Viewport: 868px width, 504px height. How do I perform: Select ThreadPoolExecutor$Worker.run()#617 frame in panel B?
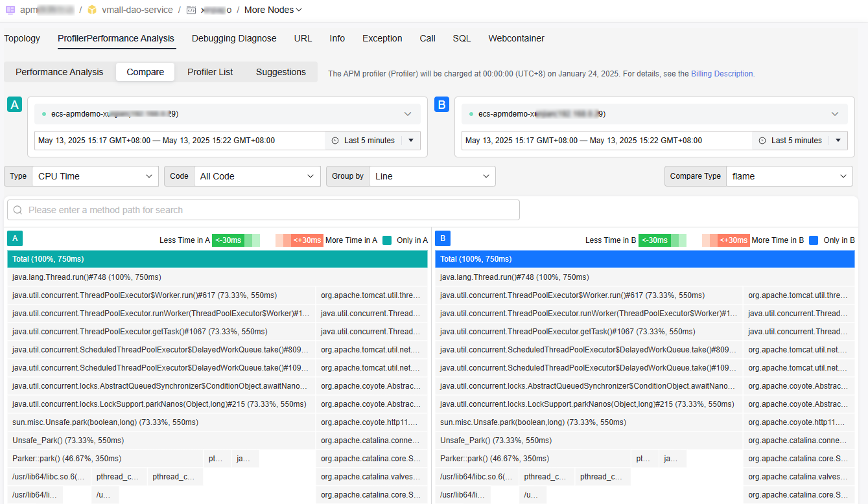(x=589, y=295)
